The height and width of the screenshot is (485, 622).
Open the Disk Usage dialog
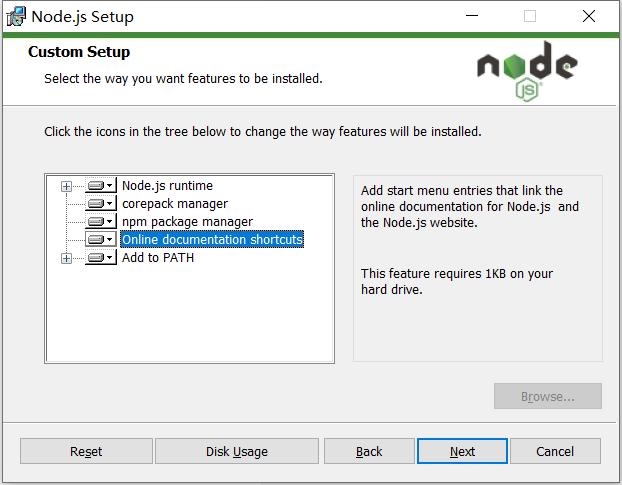(x=237, y=451)
